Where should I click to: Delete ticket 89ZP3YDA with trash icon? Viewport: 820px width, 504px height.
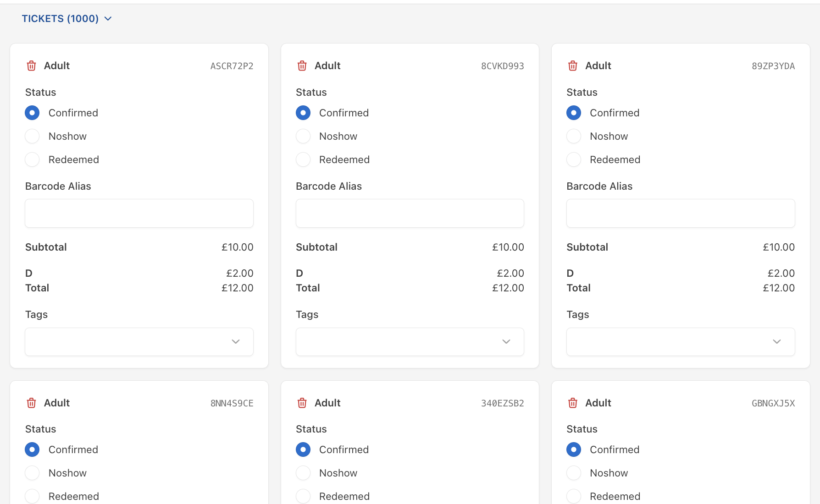[573, 66]
